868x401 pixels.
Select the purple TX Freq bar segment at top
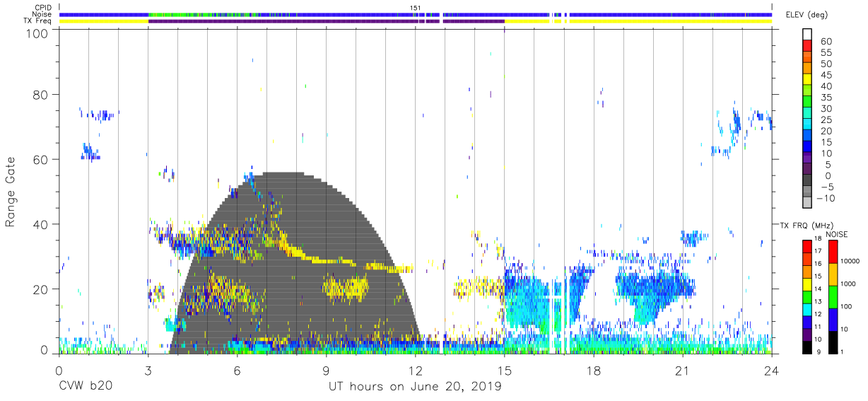coord(326,21)
